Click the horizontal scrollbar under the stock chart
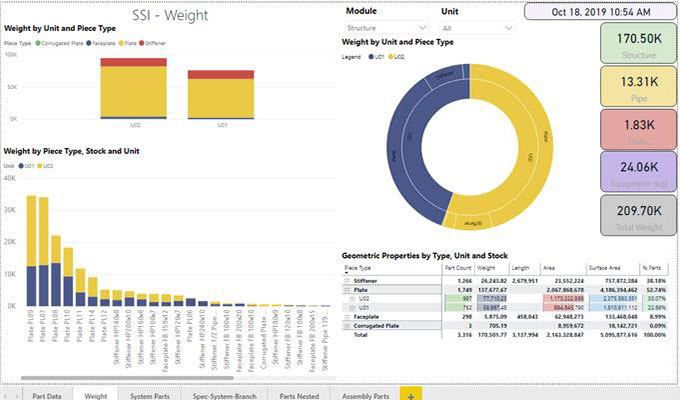680x400 pixels. (x=127, y=378)
